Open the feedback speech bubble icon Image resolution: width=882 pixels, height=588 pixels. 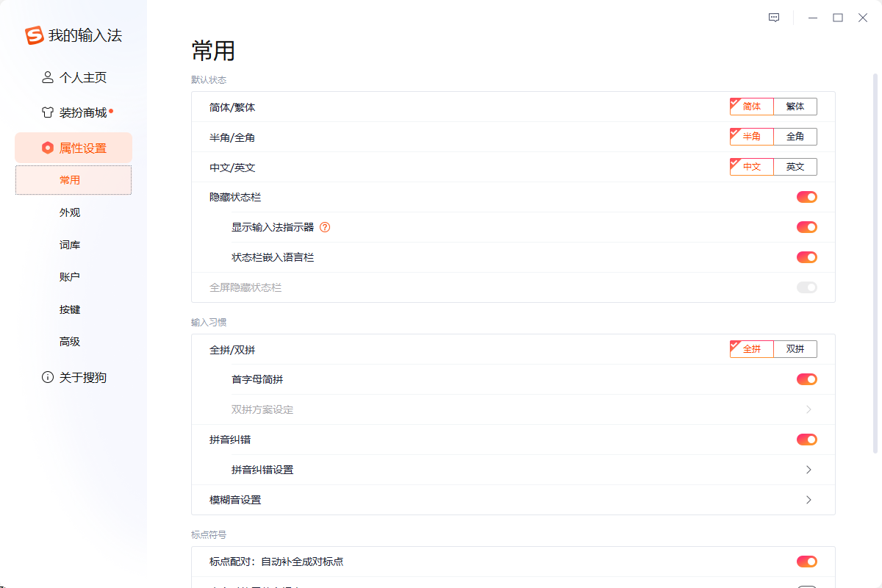tap(774, 17)
